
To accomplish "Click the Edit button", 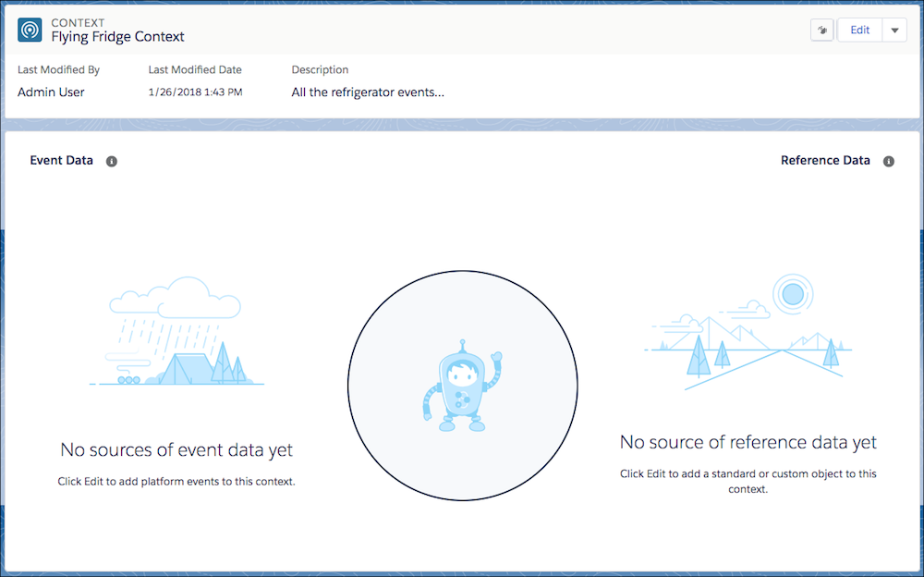I will tap(859, 31).
